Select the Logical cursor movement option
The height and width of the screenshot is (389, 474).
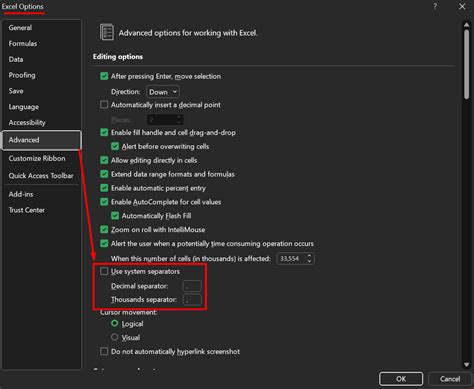click(x=115, y=324)
